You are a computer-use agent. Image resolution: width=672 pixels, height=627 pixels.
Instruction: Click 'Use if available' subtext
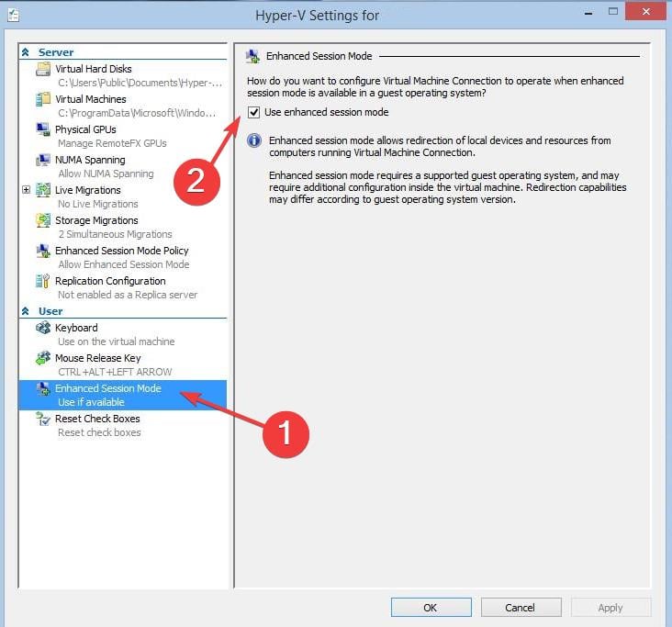(x=91, y=402)
